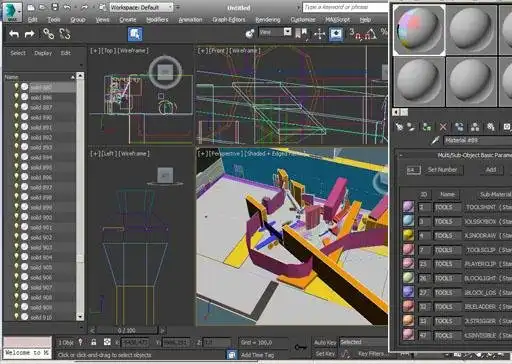Click the Add button in Material Editor
The width and height of the screenshot is (512, 364).
(491, 170)
